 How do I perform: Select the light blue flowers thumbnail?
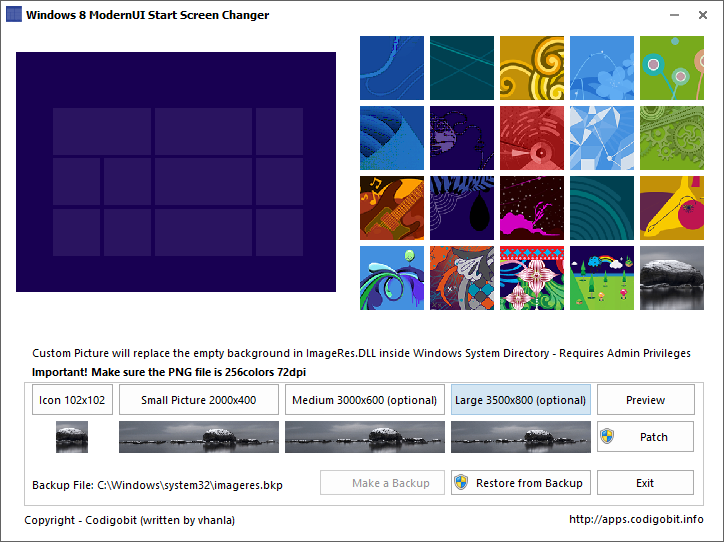click(602, 68)
